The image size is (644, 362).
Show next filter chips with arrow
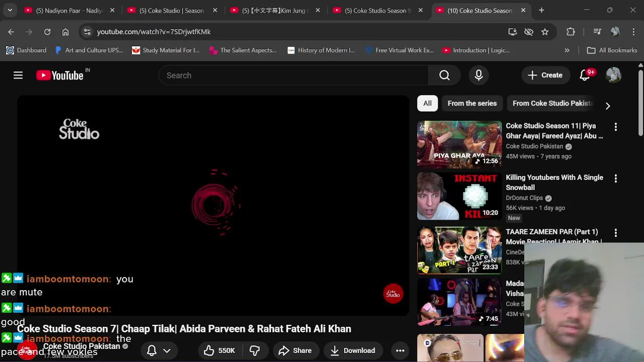(x=608, y=106)
